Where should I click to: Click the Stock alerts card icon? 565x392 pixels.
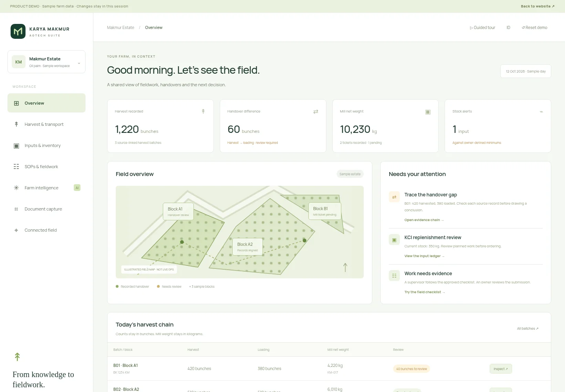coord(541,112)
